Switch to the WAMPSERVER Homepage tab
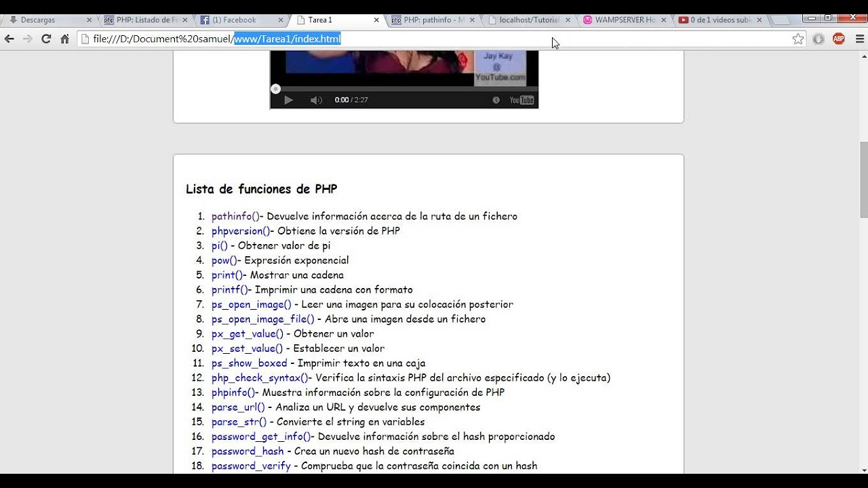The height and width of the screenshot is (488, 868). click(x=625, y=20)
